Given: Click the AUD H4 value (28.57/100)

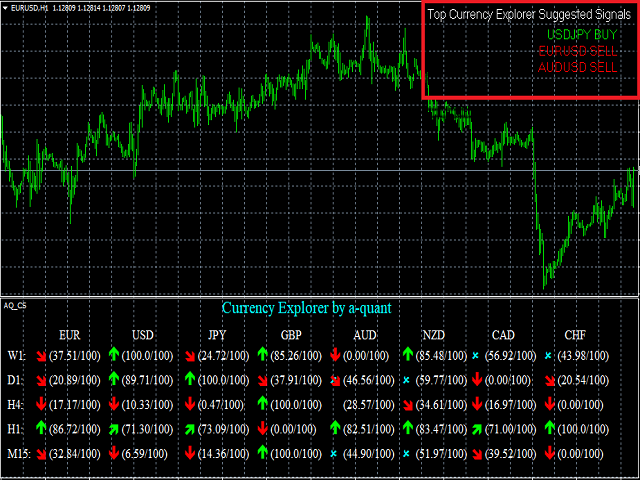Looking at the screenshot, I should pos(369,405).
